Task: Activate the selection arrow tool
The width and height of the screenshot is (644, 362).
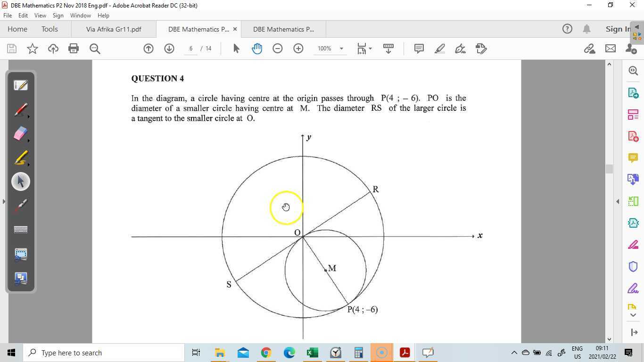Action: coord(236,49)
